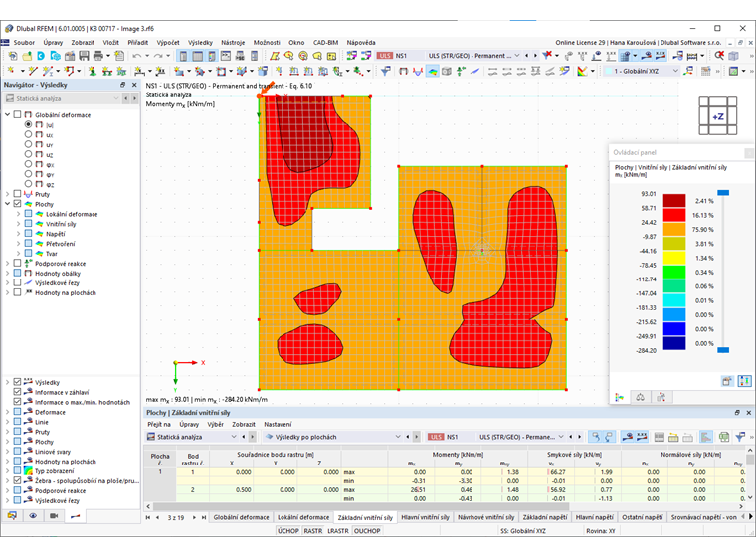Open the Soubor menu
756x558 pixels.
24,43
